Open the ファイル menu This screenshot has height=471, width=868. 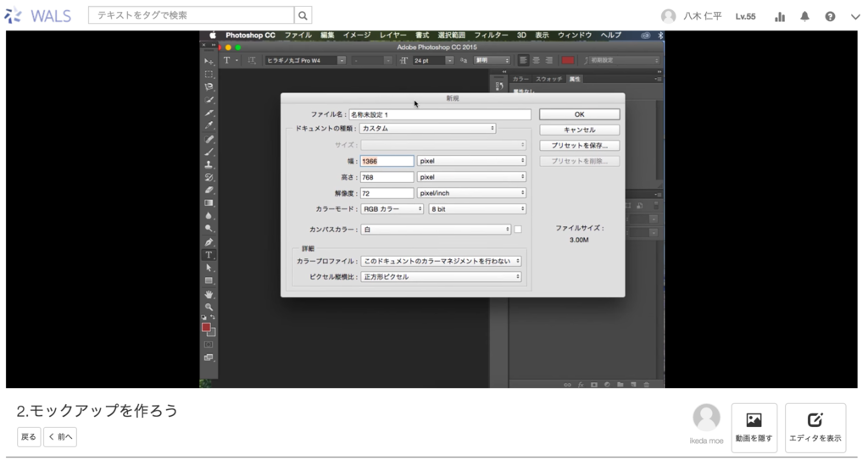coord(298,35)
